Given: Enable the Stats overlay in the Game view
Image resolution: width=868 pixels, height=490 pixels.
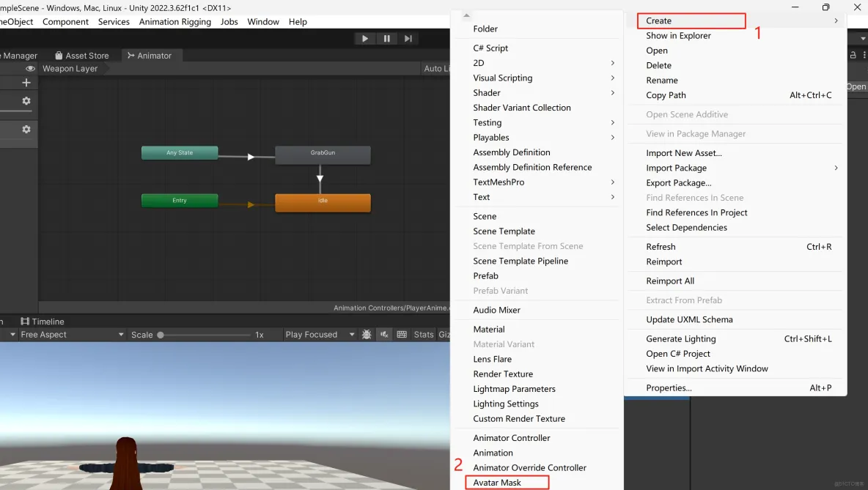Looking at the screenshot, I should pyautogui.click(x=424, y=334).
